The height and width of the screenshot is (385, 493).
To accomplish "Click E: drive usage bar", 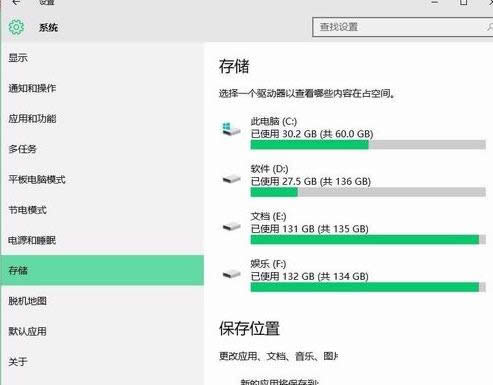I will tap(368, 240).
